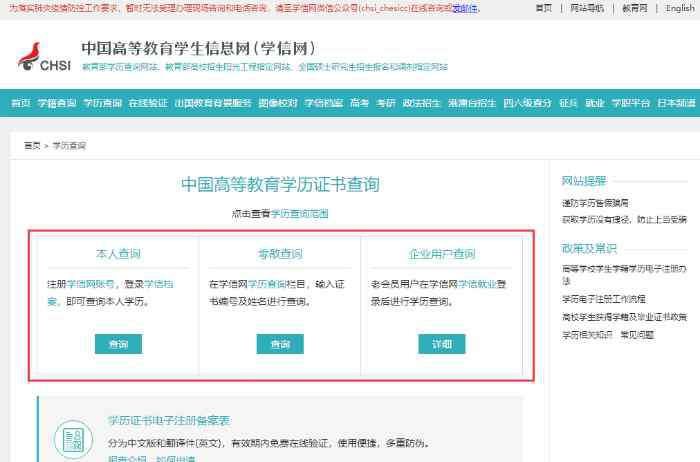
Task: Click 学历查询 in the breadcrumb trail
Action: 69,146
